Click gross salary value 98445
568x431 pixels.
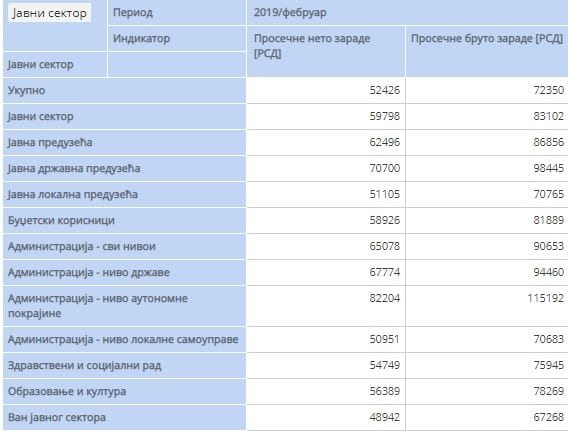click(x=548, y=168)
